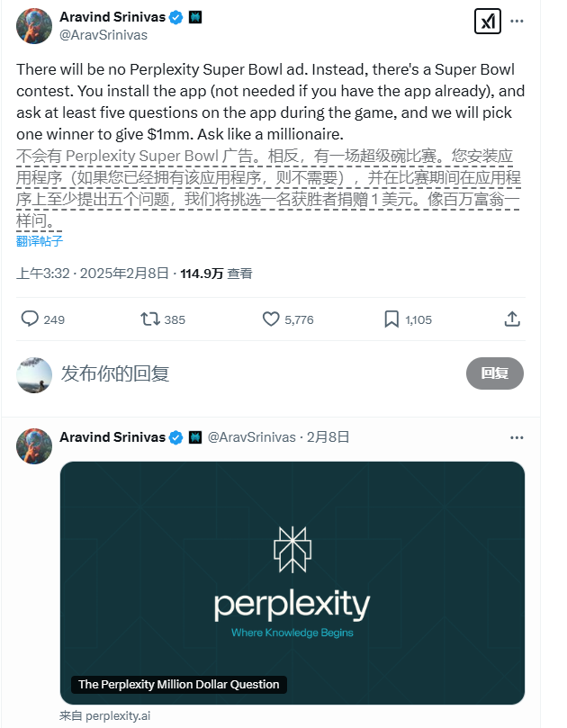Bookmark this post
Image resolution: width=567 pixels, height=728 pixels.
(391, 319)
